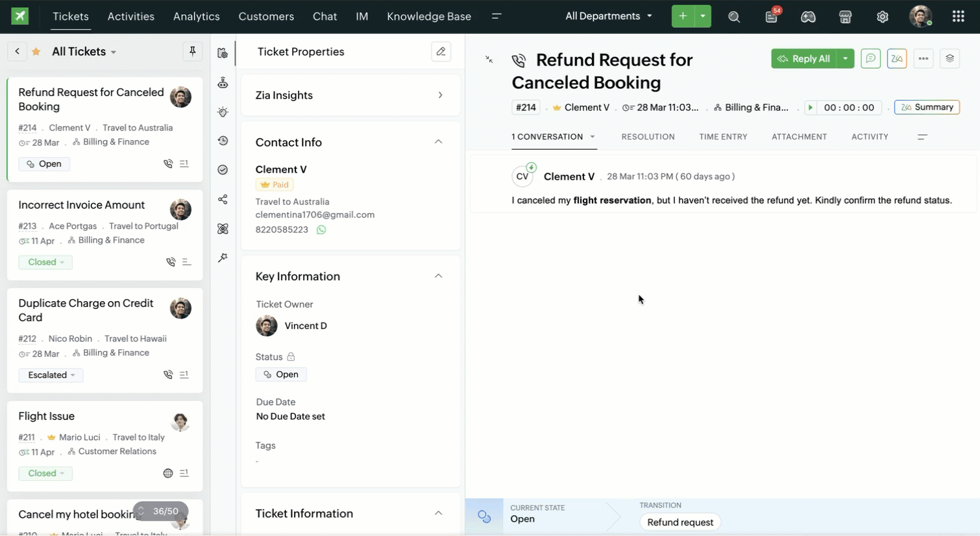This screenshot has height=536, width=980.
Task: Collapse the Key Information section
Action: 438,276
